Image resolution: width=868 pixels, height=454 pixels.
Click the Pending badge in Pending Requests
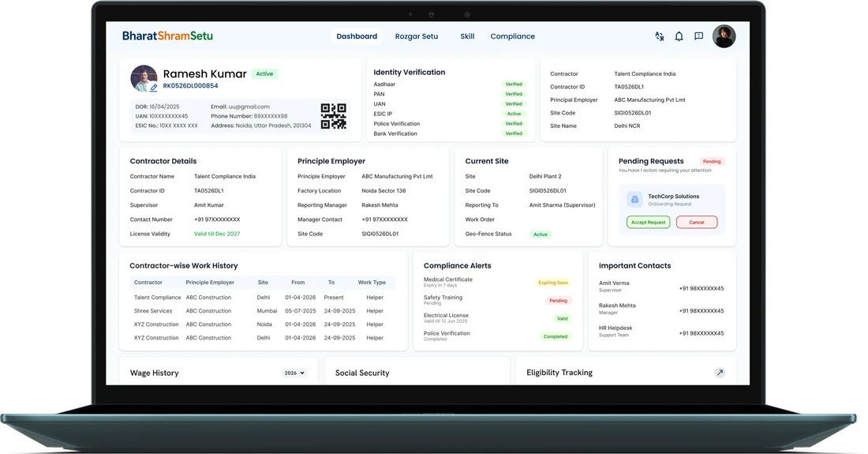tap(712, 162)
